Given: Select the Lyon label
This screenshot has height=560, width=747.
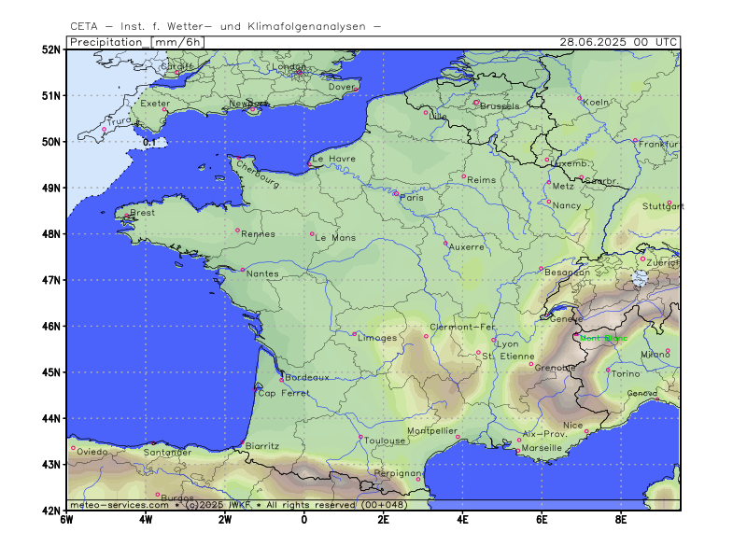Looking at the screenshot, I should click(507, 344).
